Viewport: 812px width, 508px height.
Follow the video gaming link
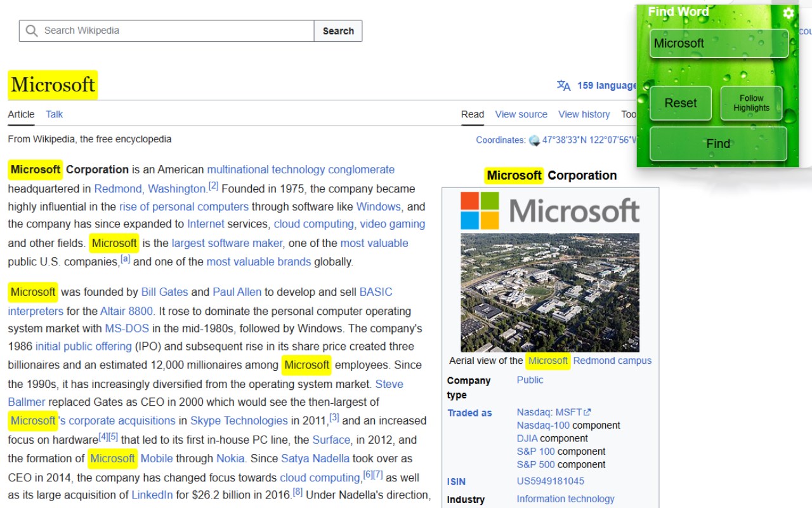(393, 224)
